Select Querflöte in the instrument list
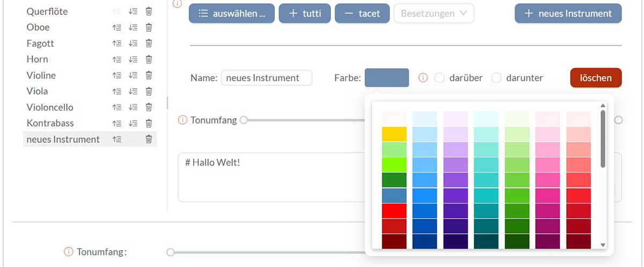This screenshot has height=267, width=644. click(x=47, y=11)
